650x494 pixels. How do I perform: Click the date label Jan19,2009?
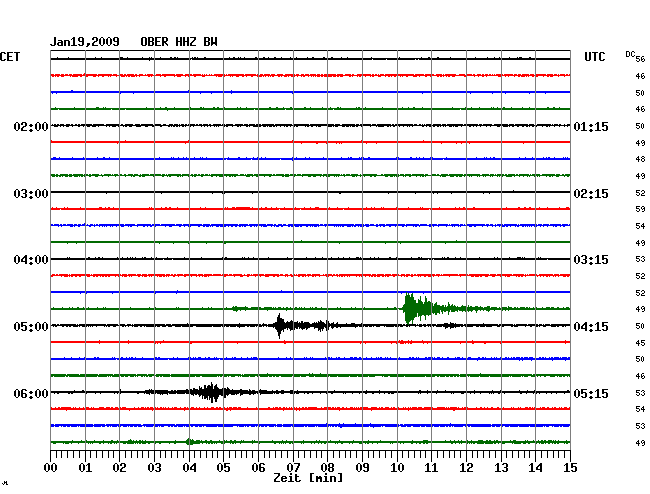(85, 42)
